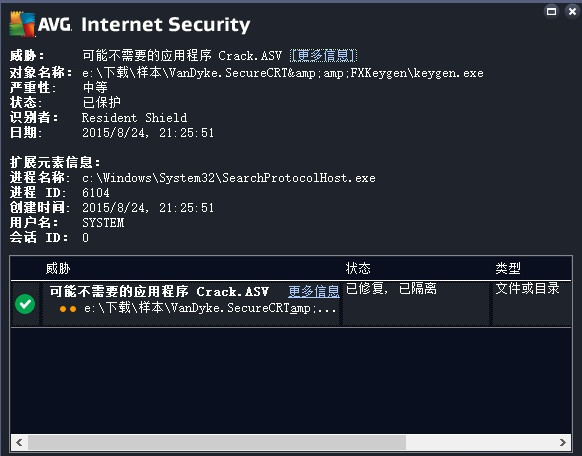Open 更多信息 link beside Crack.ASV header
582x456 pixels.
point(323,56)
